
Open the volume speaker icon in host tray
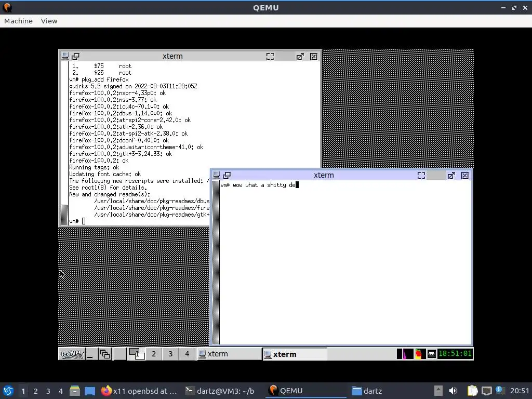(x=453, y=391)
